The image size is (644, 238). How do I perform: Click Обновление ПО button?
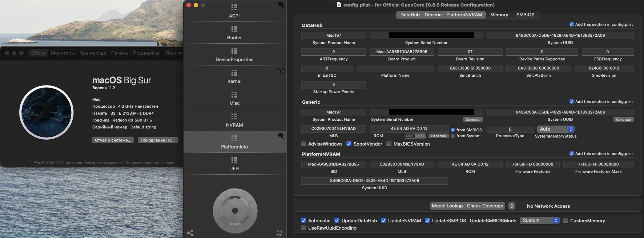tap(158, 140)
